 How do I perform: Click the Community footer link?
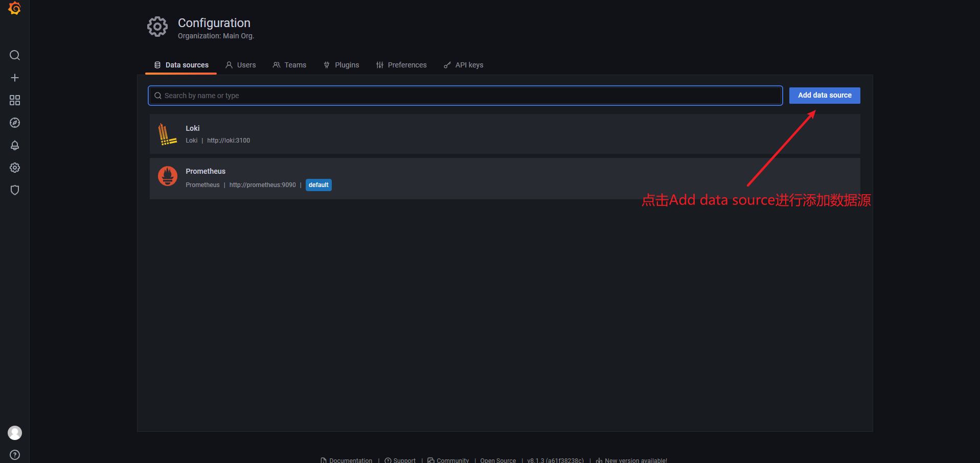click(448, 460)
